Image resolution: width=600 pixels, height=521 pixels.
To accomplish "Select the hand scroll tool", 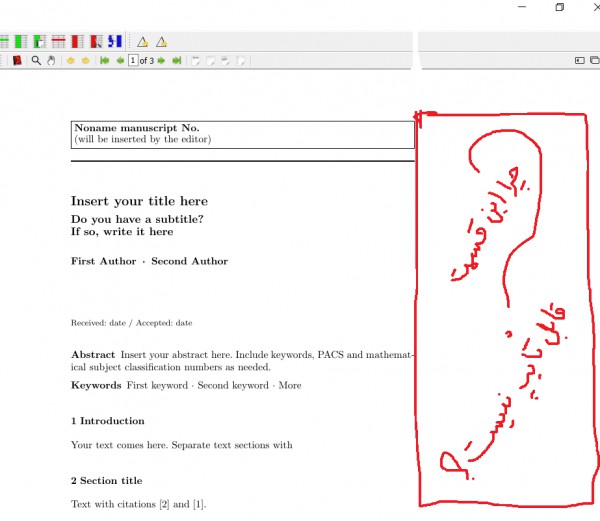I will tap(51, 61).
